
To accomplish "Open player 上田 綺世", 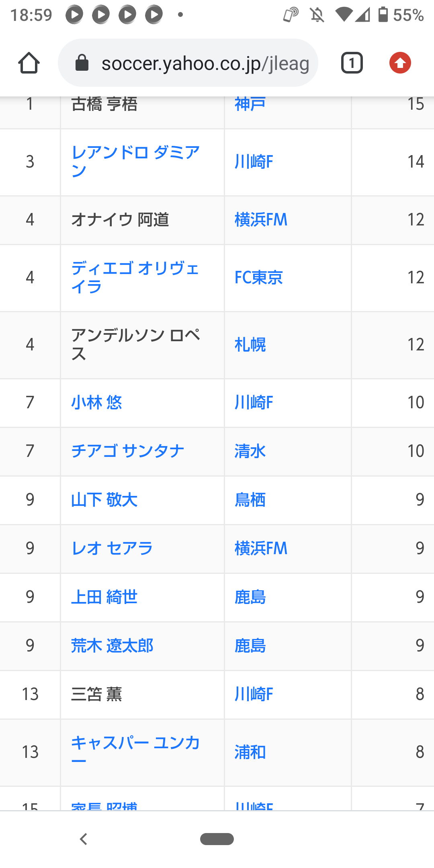I will coord(104,597).
